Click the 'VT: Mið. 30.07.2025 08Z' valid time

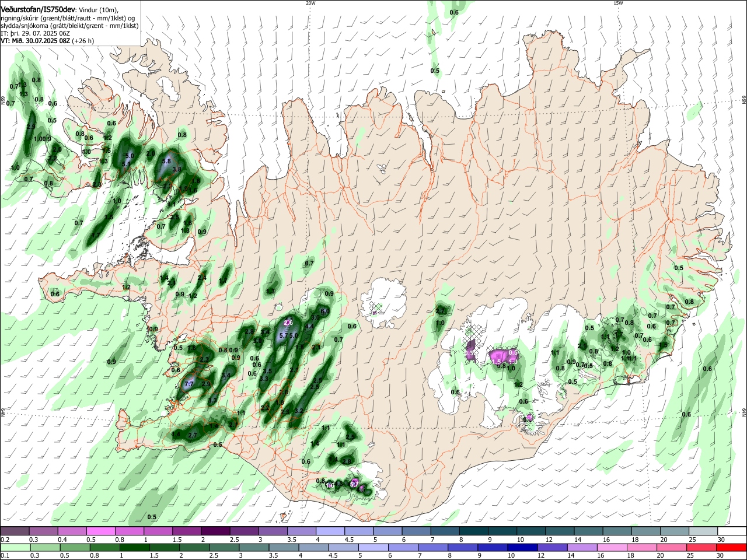coord(36,41)
